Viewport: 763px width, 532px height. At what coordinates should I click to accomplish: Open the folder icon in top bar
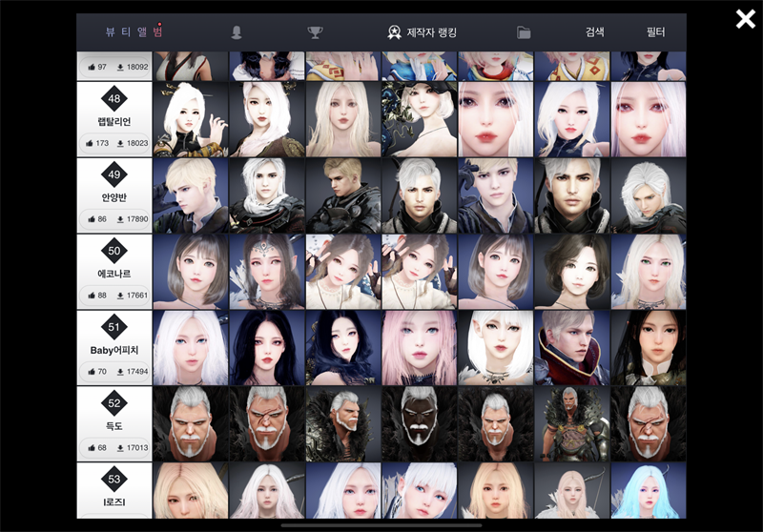pyautogui.click(x=524, y=32)
